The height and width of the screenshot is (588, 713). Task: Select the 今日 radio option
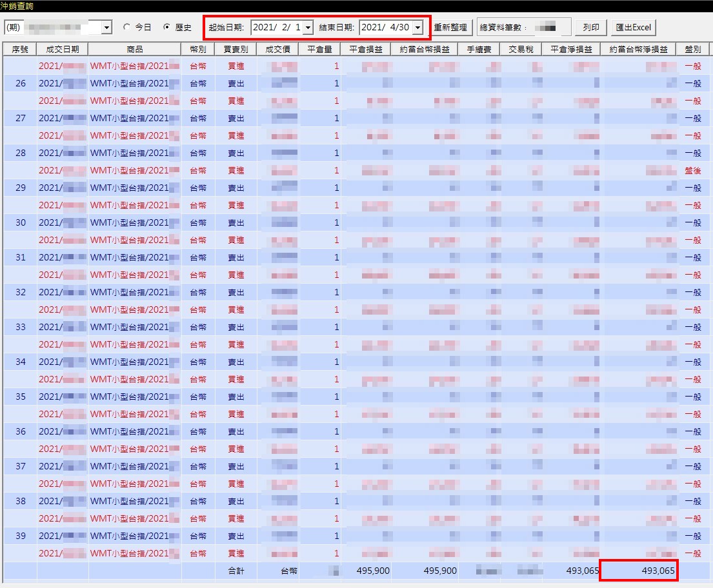127,27
